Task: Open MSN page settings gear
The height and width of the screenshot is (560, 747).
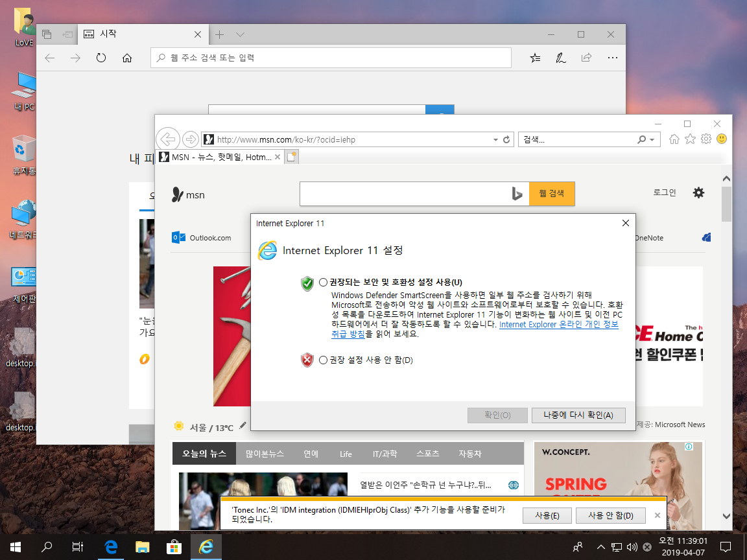Action: click(x=698, y=192)
